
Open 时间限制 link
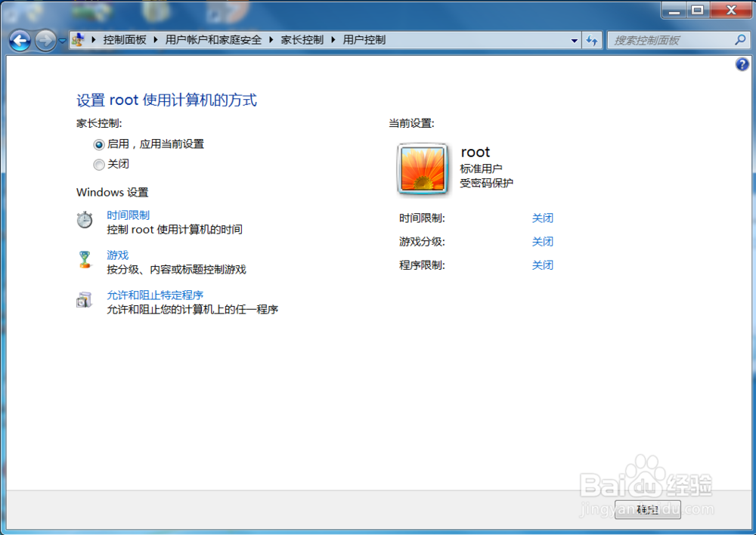129,215
